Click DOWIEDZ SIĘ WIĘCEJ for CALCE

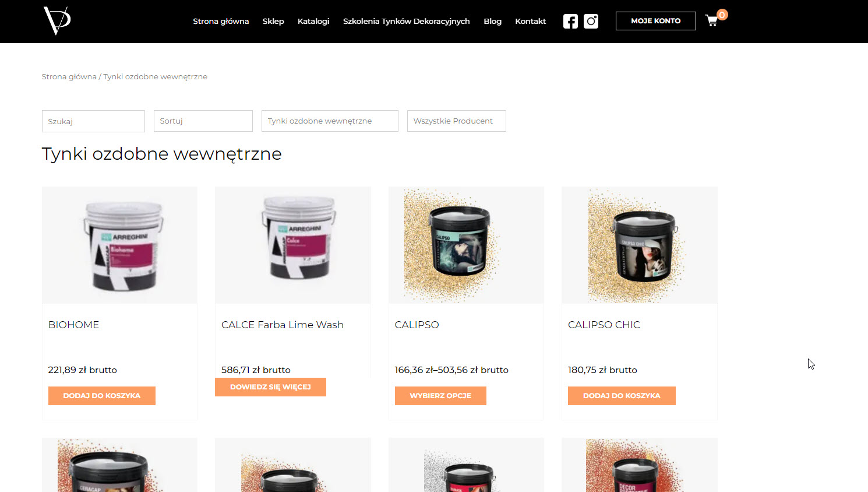coord(270,386)
